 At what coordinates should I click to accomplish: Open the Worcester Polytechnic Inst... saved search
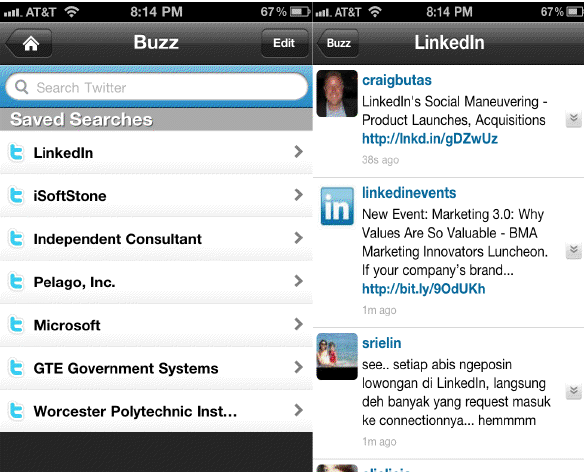[156, 411]
